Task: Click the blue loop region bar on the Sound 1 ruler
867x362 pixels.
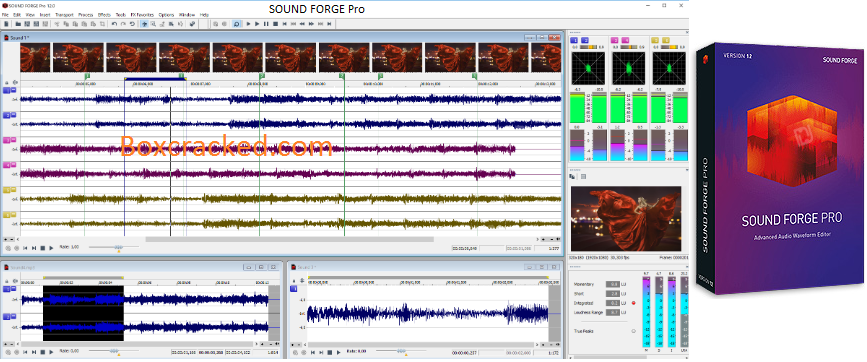Action: pyautogui.click(x=154, y=78)
